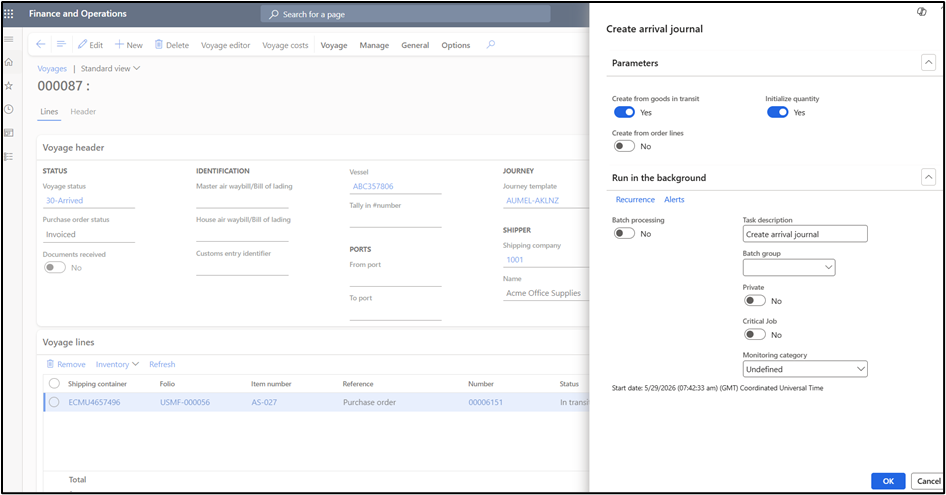946x495 pixels.
Task: Open purchase order number 00006151
Action: (485, 402)
